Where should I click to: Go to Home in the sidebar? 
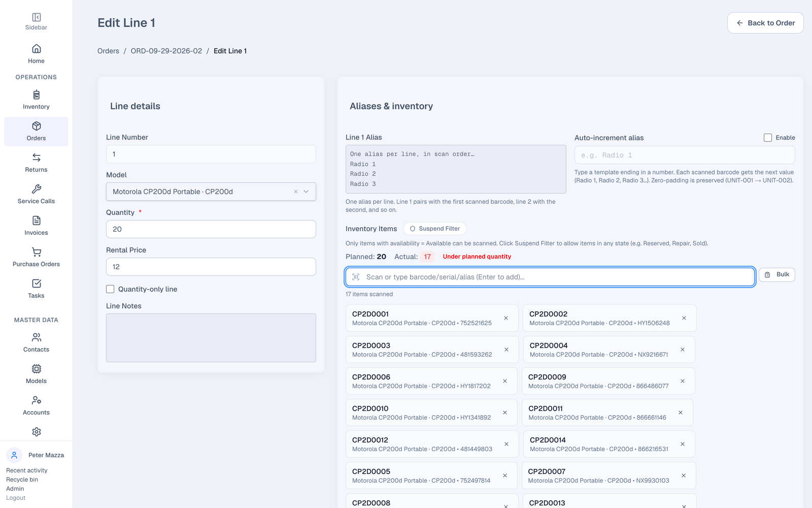pos(37,54)
